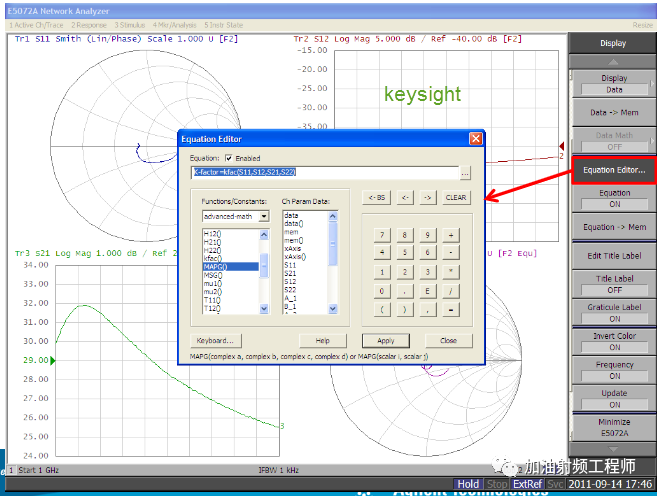This screenshot has height=496, width=657.
Task: Select xAxis() in Ch Param Data list
Action: [x=306, y=257]
